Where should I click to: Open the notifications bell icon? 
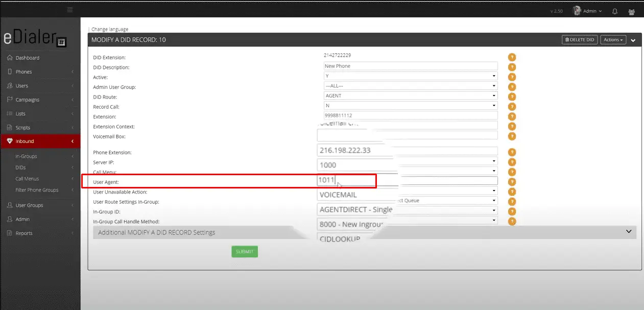(615, 11)
